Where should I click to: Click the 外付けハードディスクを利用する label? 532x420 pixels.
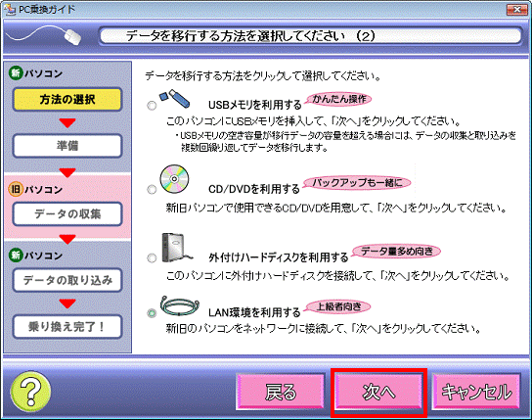tap(279, 257)
